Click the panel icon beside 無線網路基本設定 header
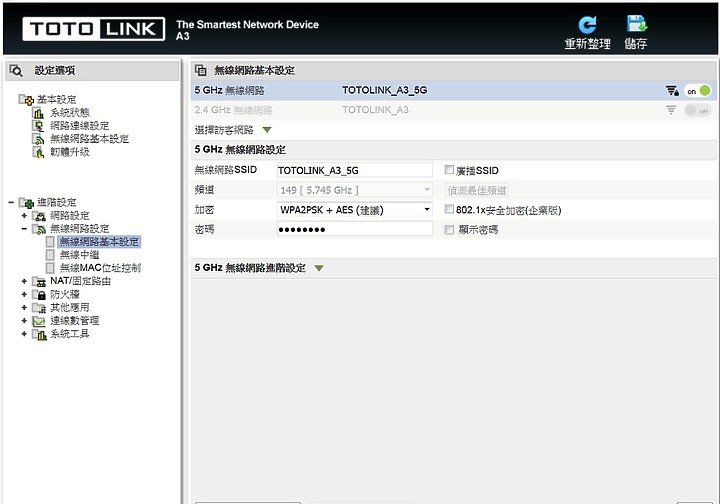Screen dimensions: 720x504 point(201,70)
